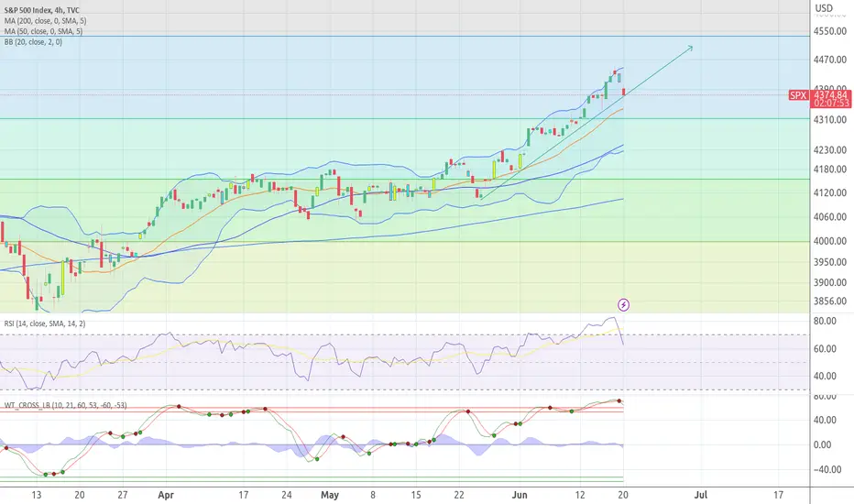
Task: Click the Apr label on the time axis
Action: 166,495
